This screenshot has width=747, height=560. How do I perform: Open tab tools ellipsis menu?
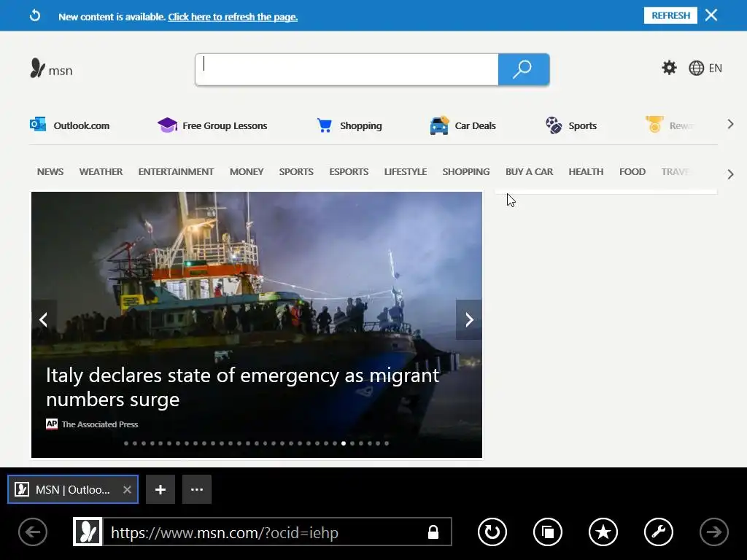point(197,489)
